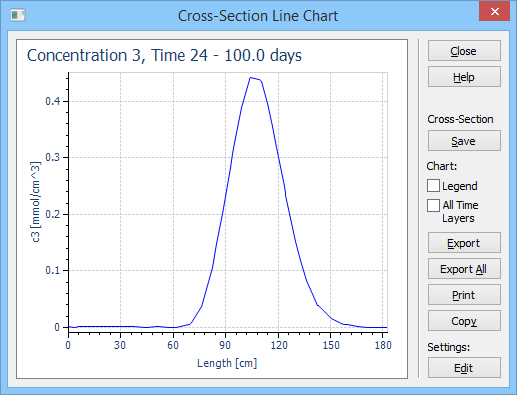Viewport: 517px width, 395px height.
Task: Open Help for the line chart
Action: [x=464, y=77]
